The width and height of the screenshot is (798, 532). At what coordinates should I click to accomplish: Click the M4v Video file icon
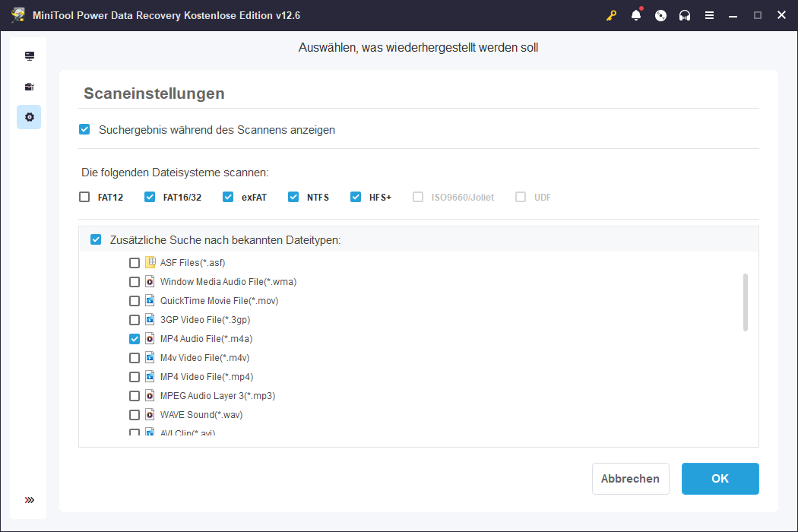pyautogui.click(x=150, y=357)
